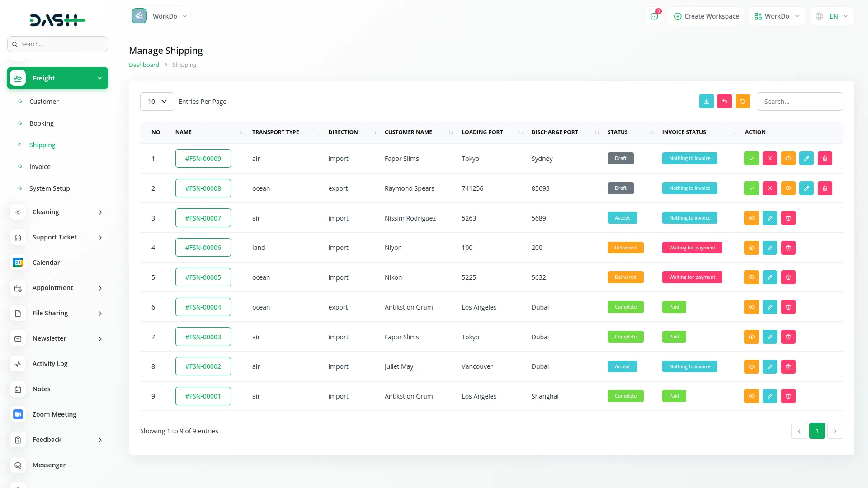Viewport: 868px width, 488px height.
Task: Open the edit pencil icon for #FSN-00006
Action: tap(770, 248)
